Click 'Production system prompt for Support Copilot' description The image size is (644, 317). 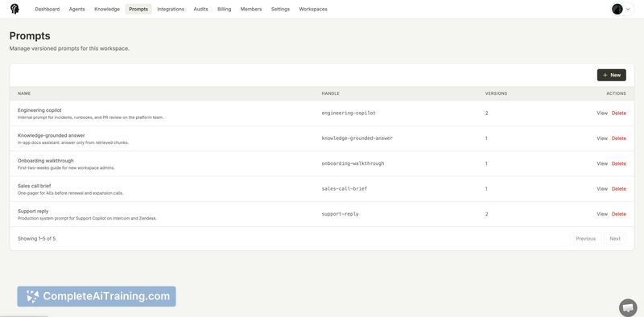[x=87, y=219]
